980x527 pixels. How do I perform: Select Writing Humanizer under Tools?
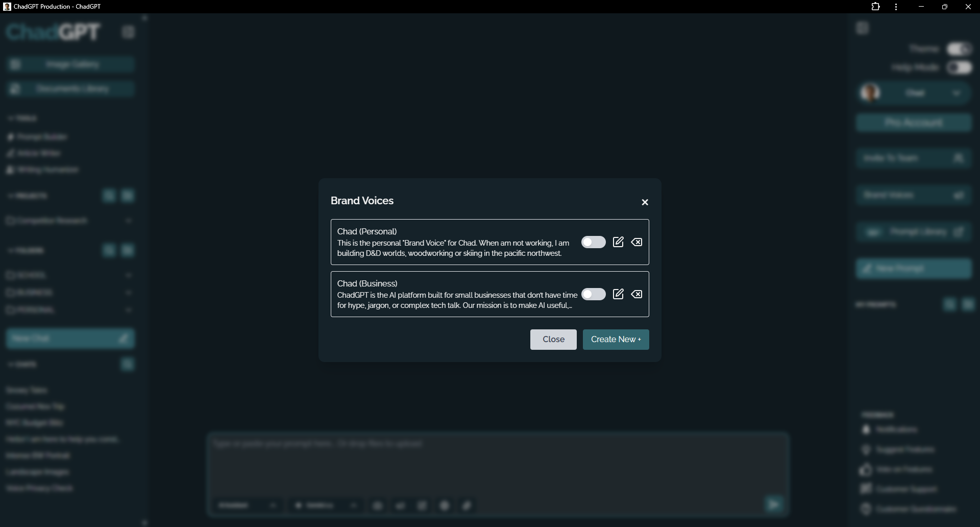47,170
